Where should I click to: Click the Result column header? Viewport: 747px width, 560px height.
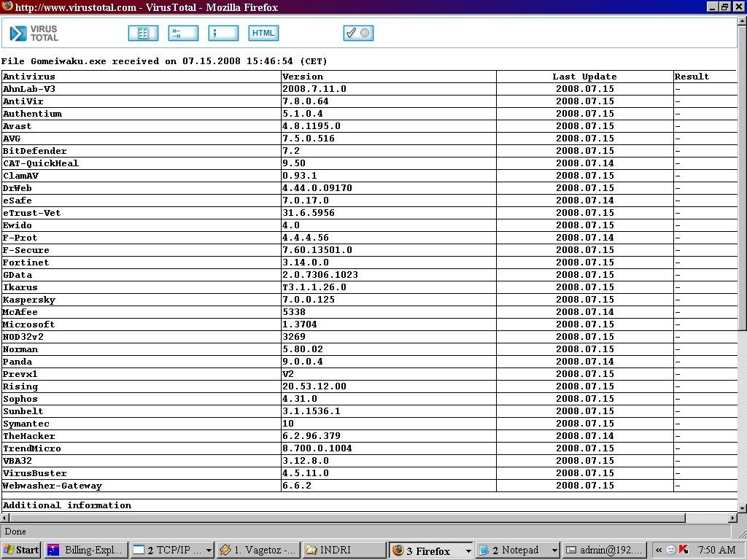tap(692, 77)
